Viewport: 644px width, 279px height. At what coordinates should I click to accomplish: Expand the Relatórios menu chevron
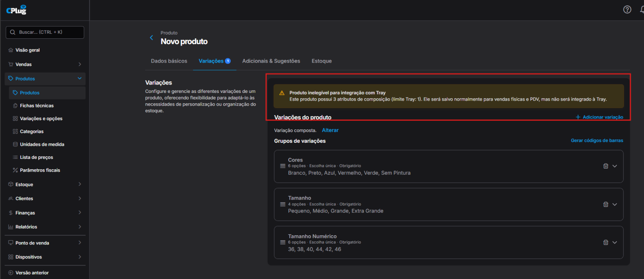80,227
